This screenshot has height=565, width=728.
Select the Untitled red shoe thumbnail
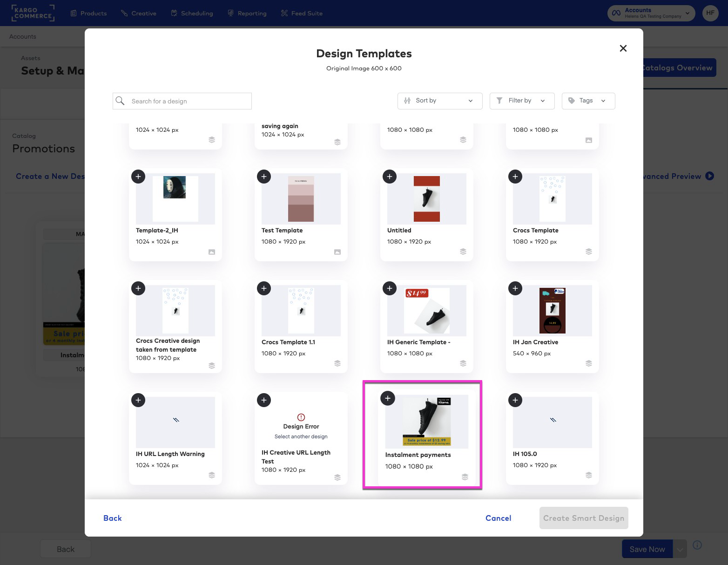pos(427,199)
